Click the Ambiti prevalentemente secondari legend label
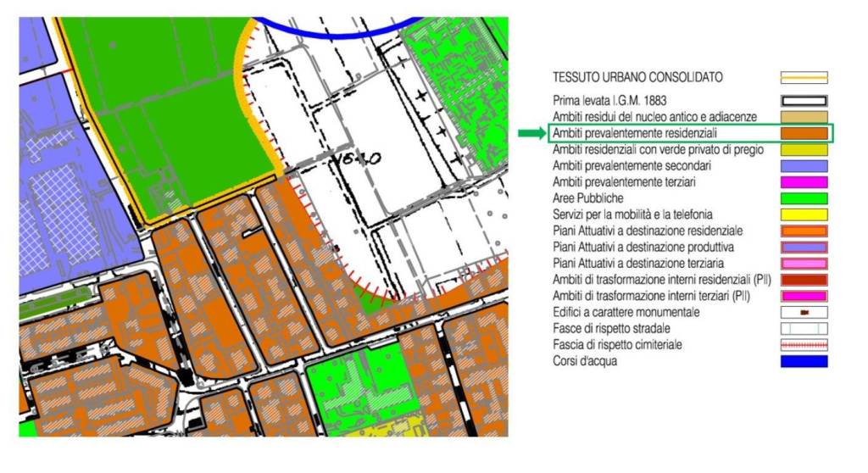 pos(632,166)
